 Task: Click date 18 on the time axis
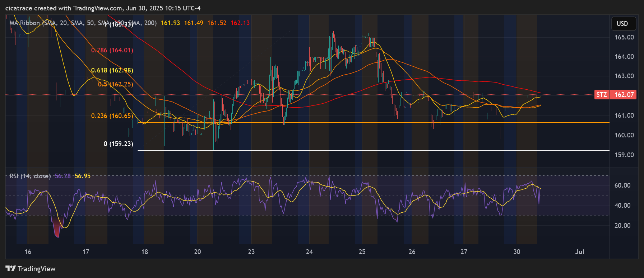pyautogui.click(x=145, y=252)
